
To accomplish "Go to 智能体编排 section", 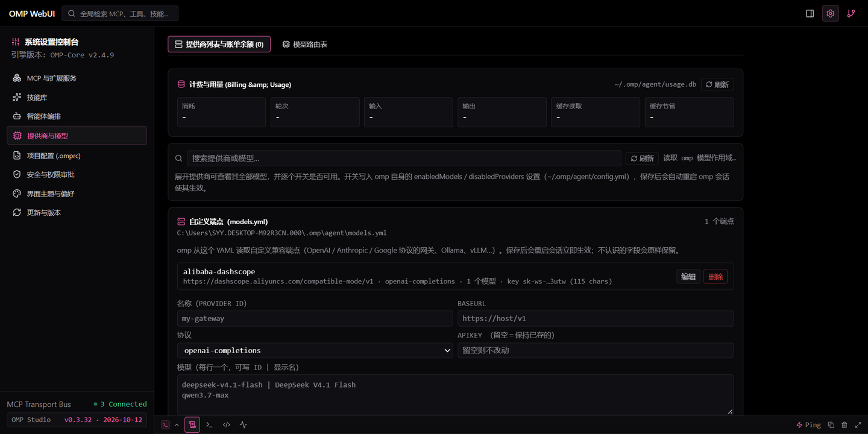I will (x=77, y=116).
